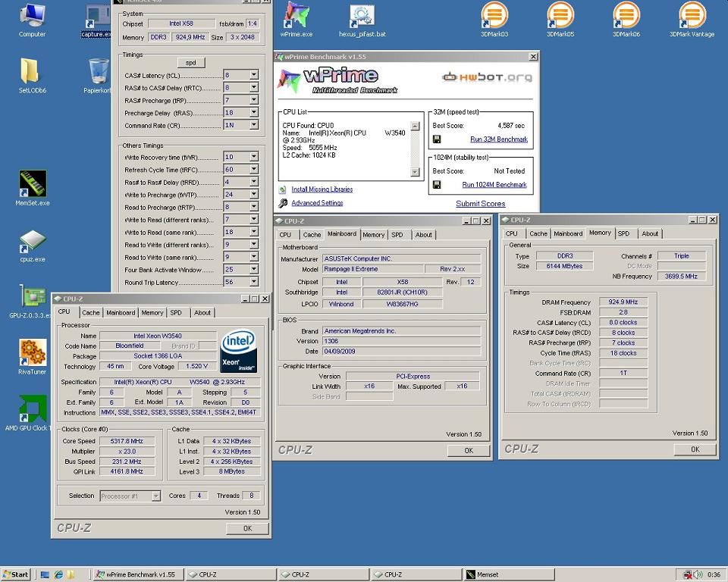
Task: Open Round Trip Latency dropdown
Action: 254,282
